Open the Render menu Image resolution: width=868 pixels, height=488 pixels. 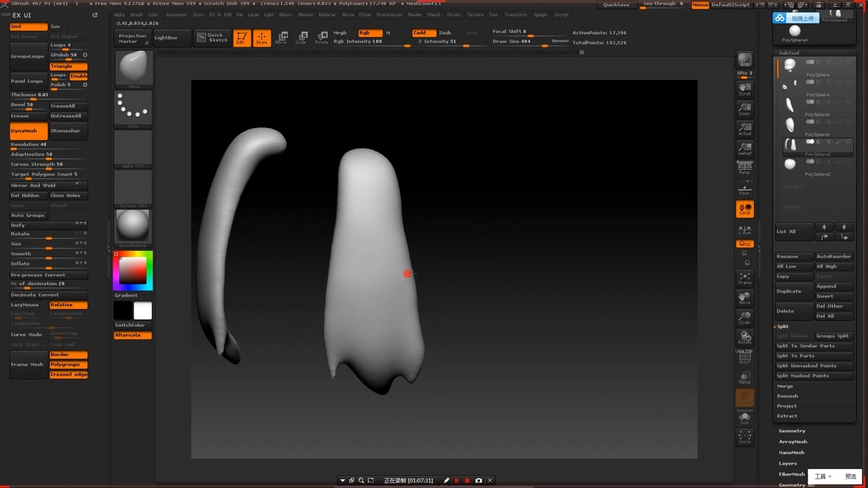coord(414,14)
